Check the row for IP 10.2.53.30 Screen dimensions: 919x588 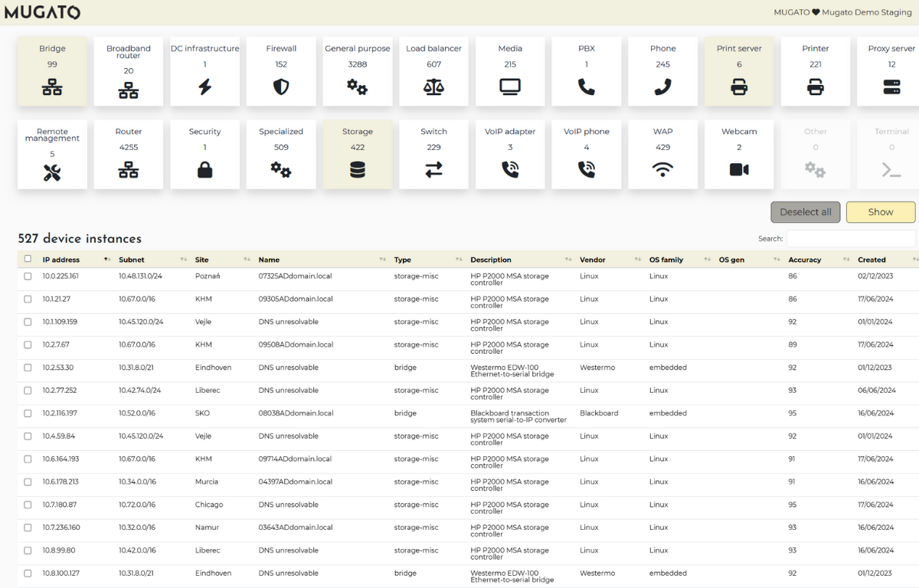tap(28, 367)
